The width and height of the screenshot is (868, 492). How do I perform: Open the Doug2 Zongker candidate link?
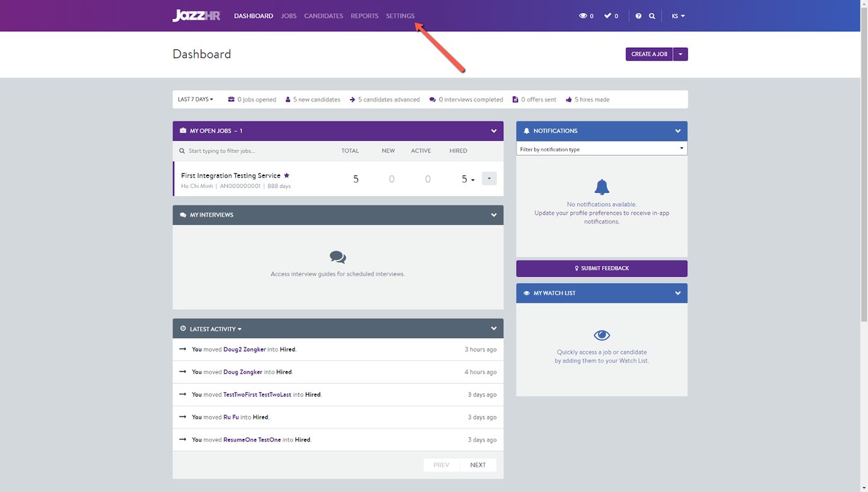[244, 349]
